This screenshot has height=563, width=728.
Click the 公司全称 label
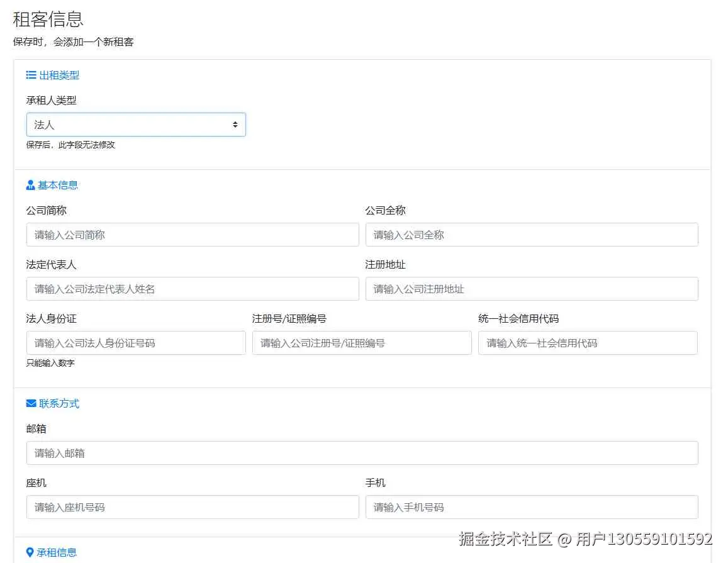pos(385,210)
